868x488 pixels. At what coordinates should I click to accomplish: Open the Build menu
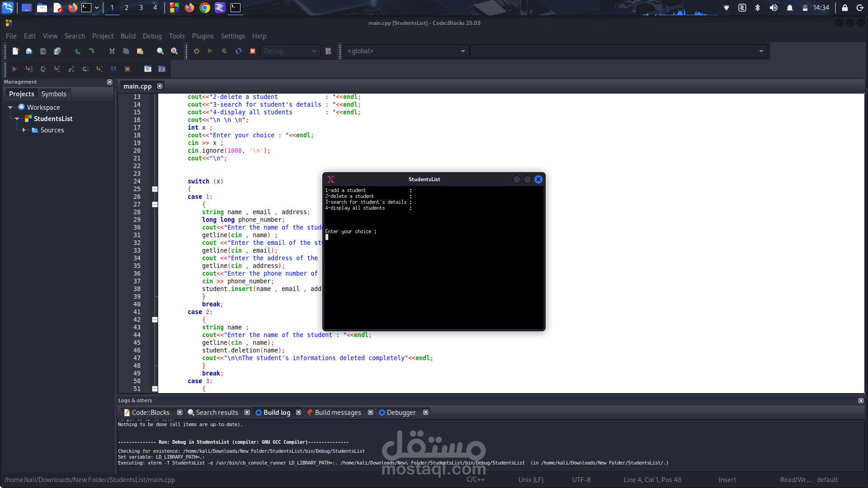pos(128,36)
